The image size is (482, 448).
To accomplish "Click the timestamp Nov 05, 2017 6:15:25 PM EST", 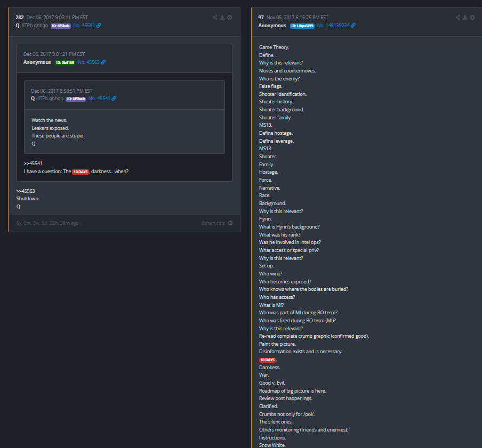I will (x=298, y=18).
